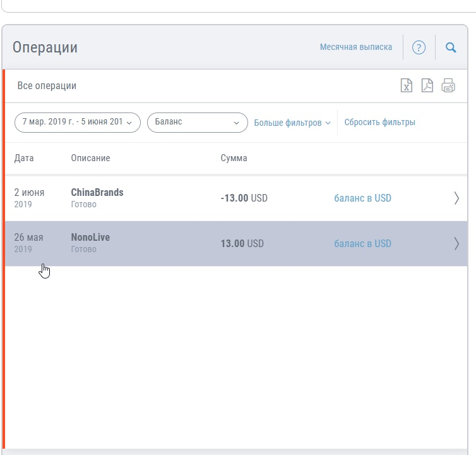476x455 pixels.
Task: Select the ChinaBrands transaction name
Action: pos(97,192)
